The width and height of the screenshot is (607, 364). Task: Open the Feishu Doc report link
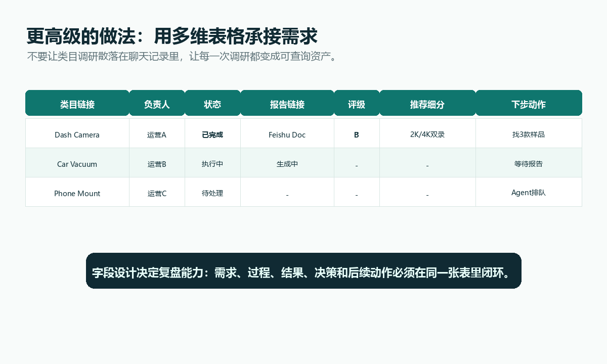[x=287, y=135]
